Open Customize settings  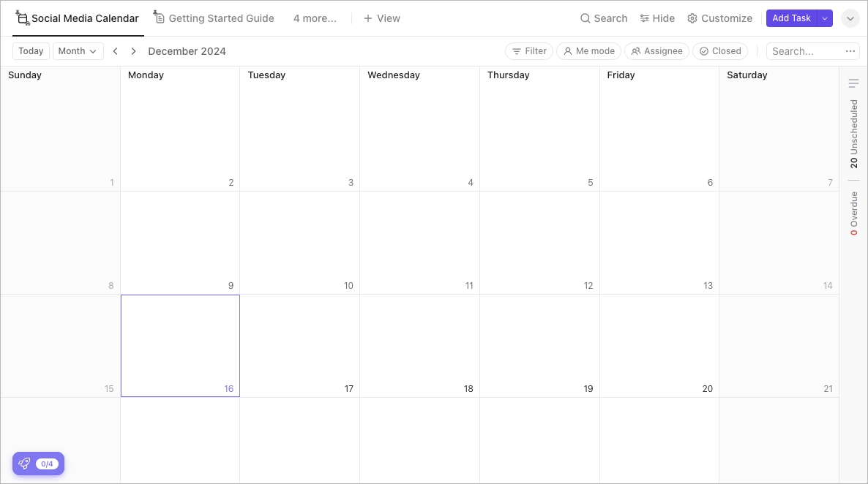(x=719, y=18)
